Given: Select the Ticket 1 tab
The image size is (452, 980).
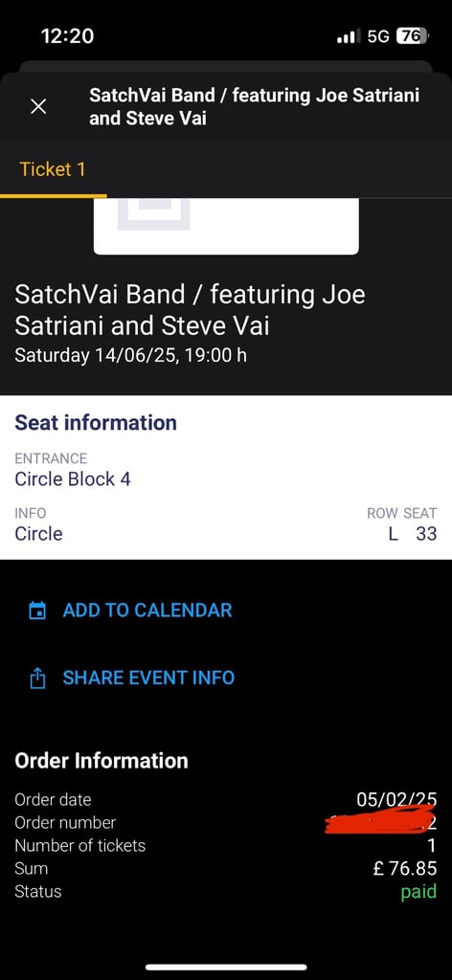Looking at the screenshot, I should [53, 169].
